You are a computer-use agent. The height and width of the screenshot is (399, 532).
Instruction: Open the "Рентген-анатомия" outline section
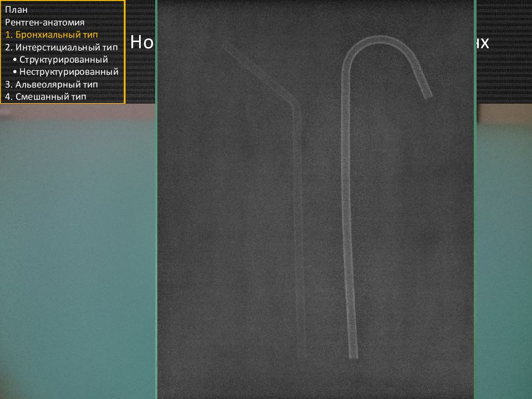point(44,22)
